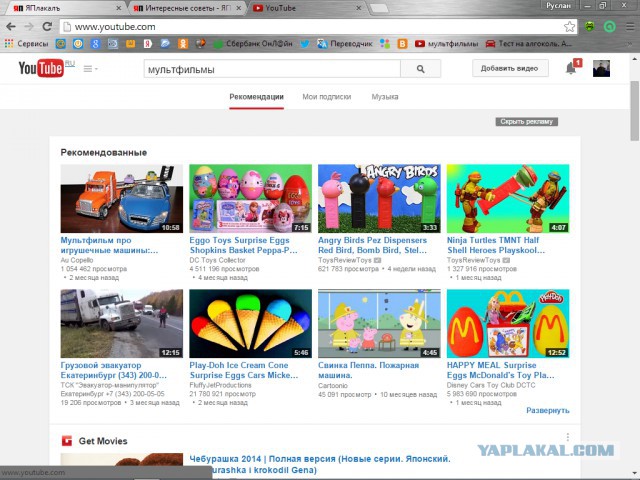The height and width of the screenshot is (480, 640).
Task: Open the Blogger orange B bookmark
Action: [x=402, y=44]
